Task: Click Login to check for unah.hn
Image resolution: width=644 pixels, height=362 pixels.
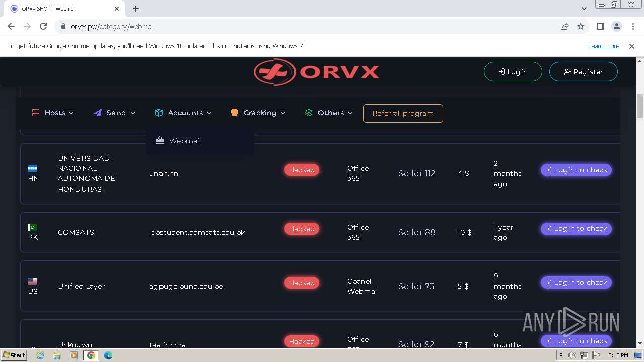Action: pyautogui.click(x=576, y=170)
